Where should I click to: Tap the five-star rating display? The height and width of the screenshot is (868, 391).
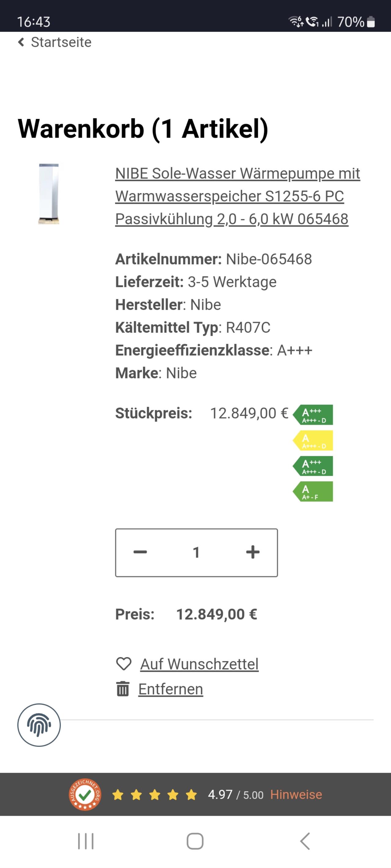155,795
